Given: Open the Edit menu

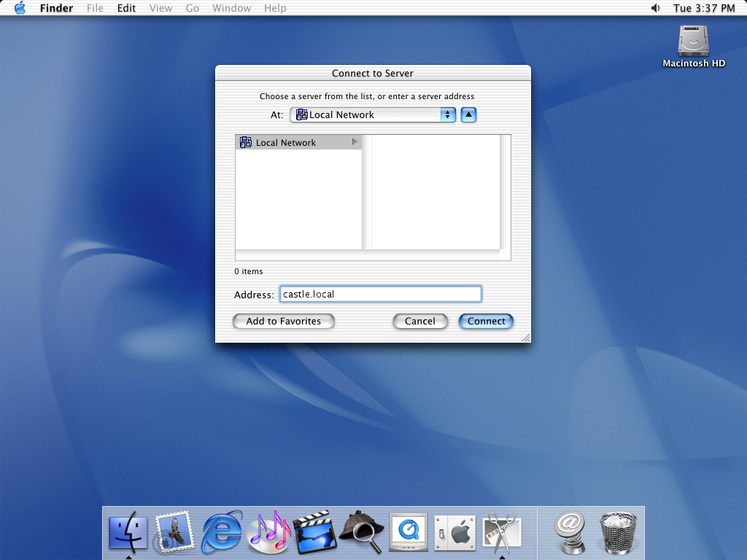Looking at the screenshot, I should click(x=126, y=8).
